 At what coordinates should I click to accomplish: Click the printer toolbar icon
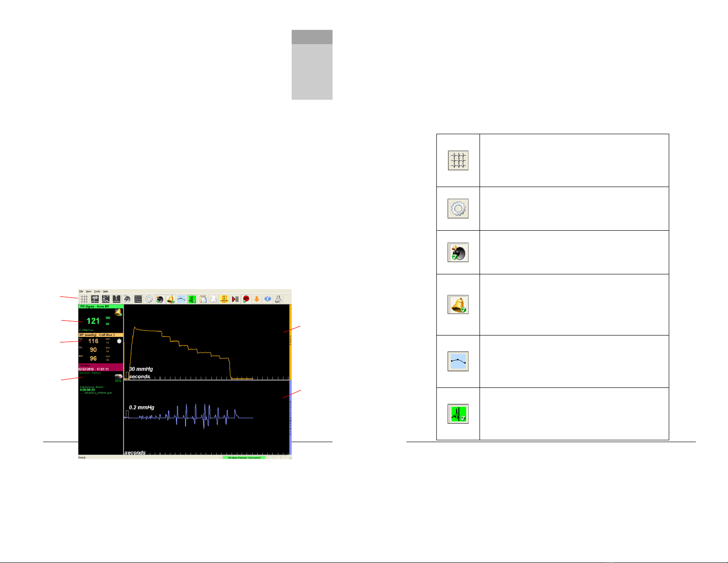(x=214, y=299)
